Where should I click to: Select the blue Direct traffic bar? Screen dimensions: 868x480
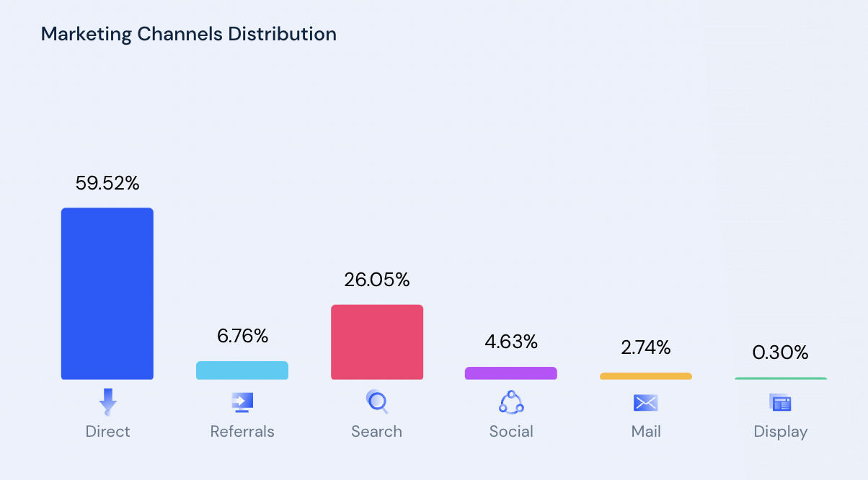[x=107, y=293]
